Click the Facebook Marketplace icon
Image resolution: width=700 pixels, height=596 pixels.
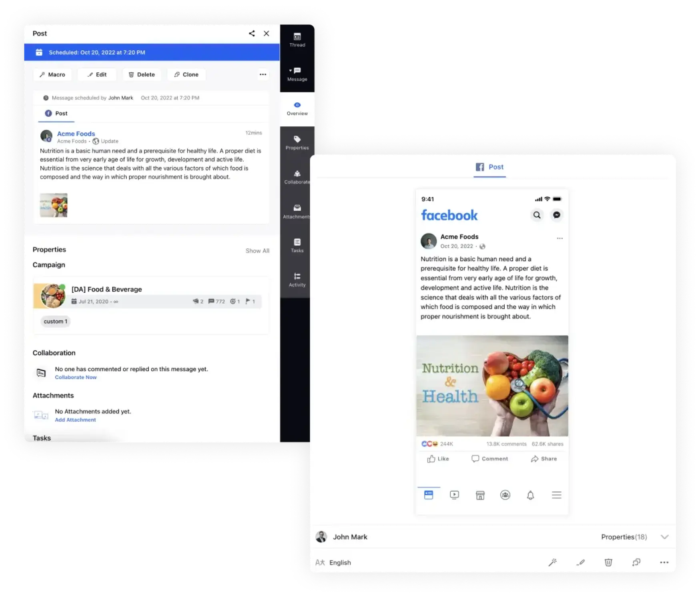[480, 495]
